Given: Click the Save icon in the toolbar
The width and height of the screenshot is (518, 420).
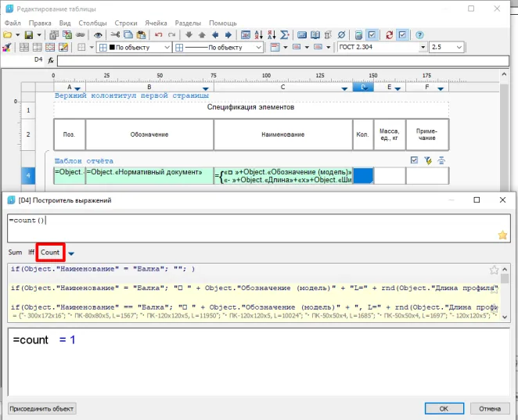Looking at the screenshot, I should [x=29, y=35].
